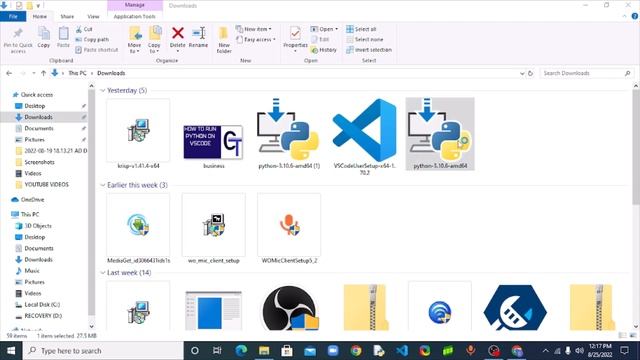The height and width of the screenshot is (360, 640).
Task: Open Microsoft Edge from taskbar
Action: (241, 350)
